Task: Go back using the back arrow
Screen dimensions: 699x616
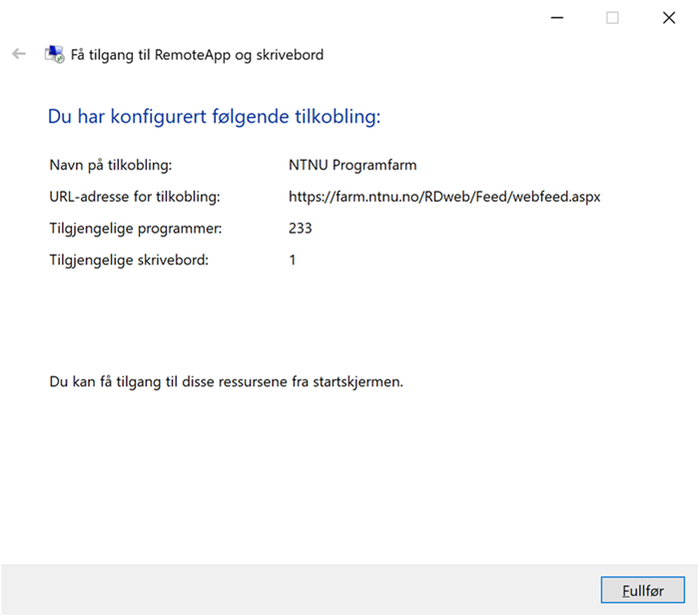Action: [19, 54]
